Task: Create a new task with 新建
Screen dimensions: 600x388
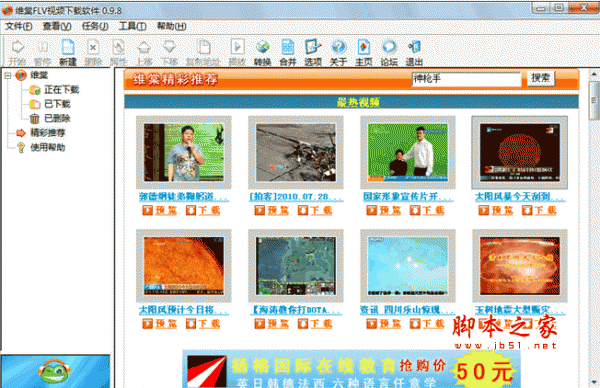Action: 68,52
